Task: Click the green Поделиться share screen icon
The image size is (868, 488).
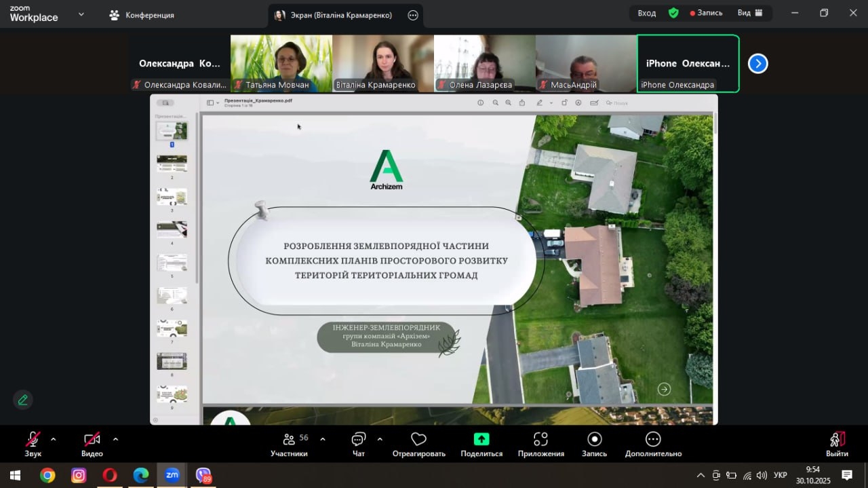Action: click(x=481, y=439)
